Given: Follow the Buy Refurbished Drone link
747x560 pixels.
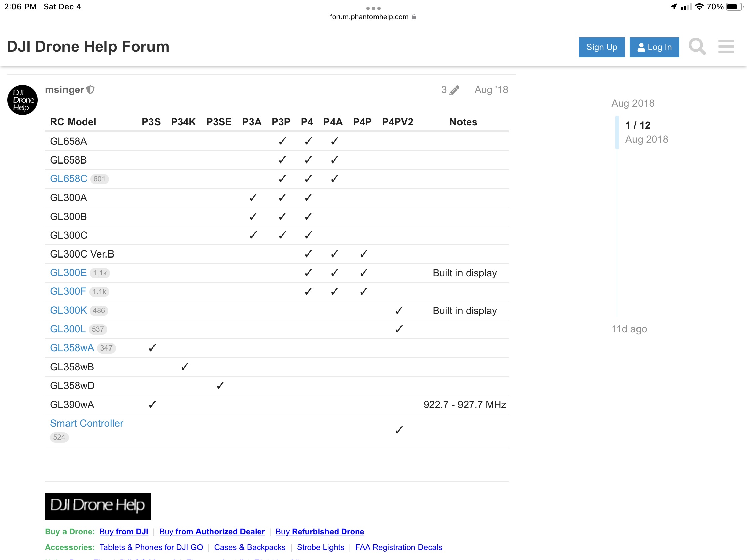Looking at the screenshot, I should [x=319, y=531].
